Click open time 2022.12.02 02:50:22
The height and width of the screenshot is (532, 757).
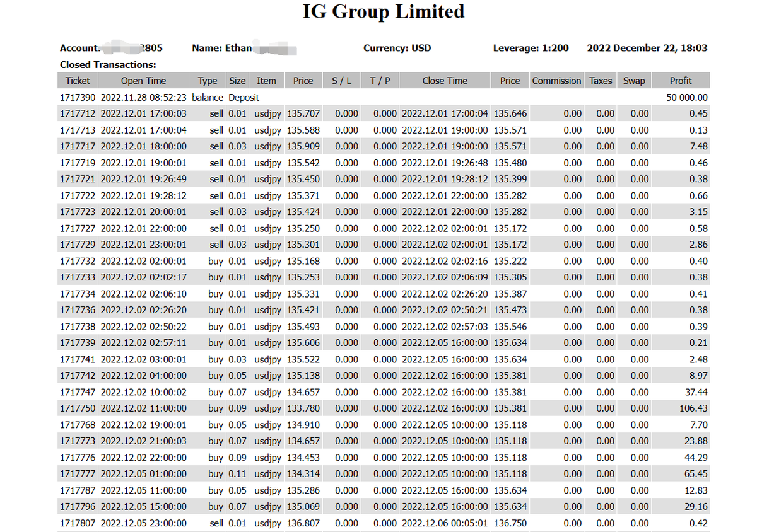[x=144, y=327]
